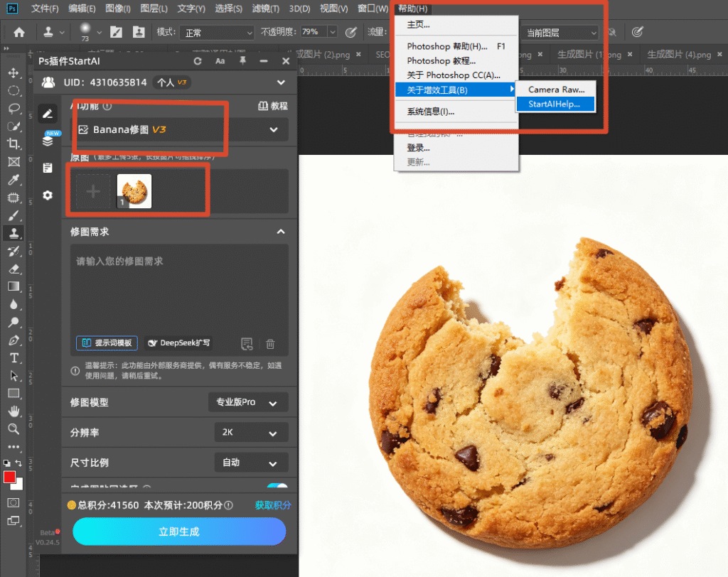Screen dimensions: 728x577
Task: Select the Frame tool
Action: pos(14,161)
